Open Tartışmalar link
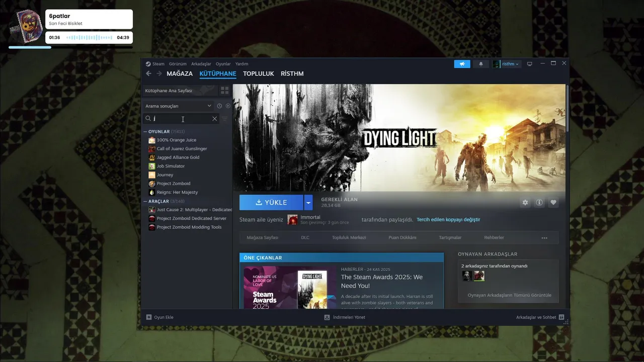The image size is (644, 362). click(450, 238)
